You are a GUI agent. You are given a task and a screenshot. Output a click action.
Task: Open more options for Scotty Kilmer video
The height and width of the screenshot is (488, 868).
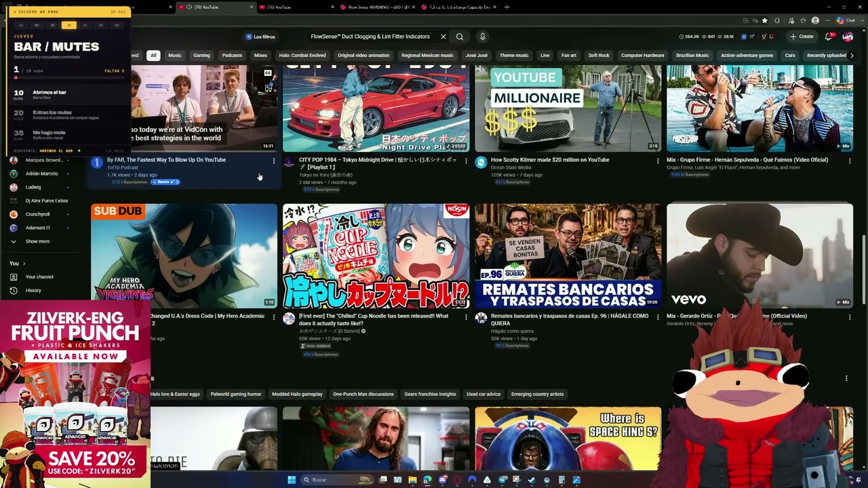[x=657, y=161]
